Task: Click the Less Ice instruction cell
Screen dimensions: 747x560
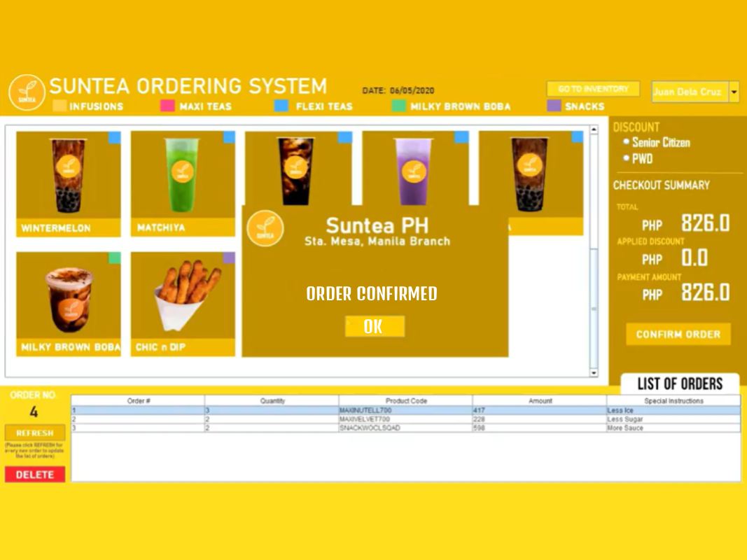Action: pos(673,410)
